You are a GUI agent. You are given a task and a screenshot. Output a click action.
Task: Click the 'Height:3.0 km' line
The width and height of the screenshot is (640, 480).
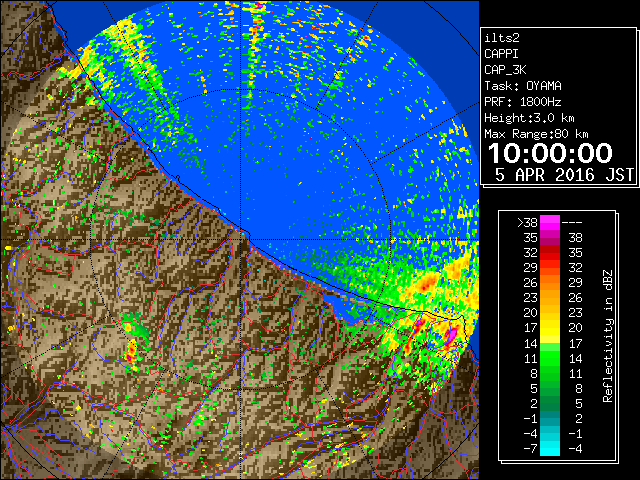pos(529,118)
